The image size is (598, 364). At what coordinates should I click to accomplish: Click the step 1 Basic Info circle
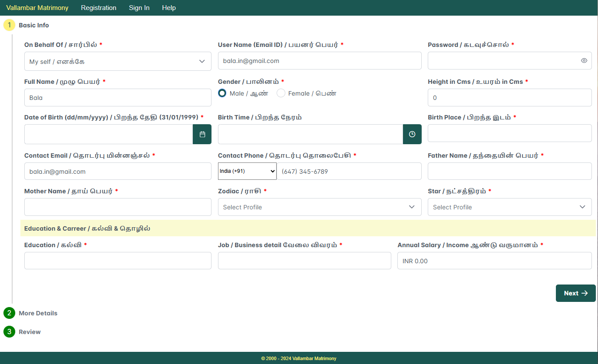click(9, 25)
